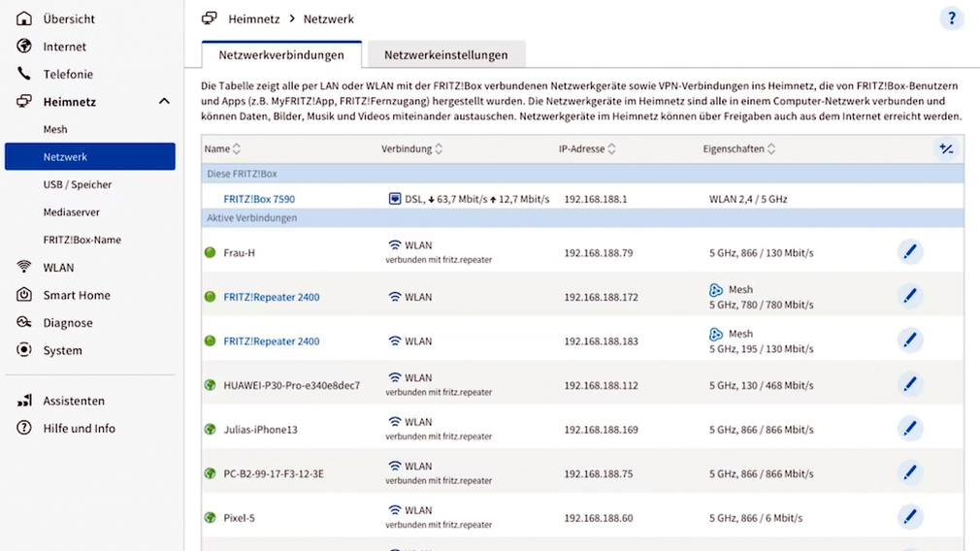Select the Netzwerkverbindungen tab
The height and width of the screenshot is (551, 980).
(x=281, y=55)
